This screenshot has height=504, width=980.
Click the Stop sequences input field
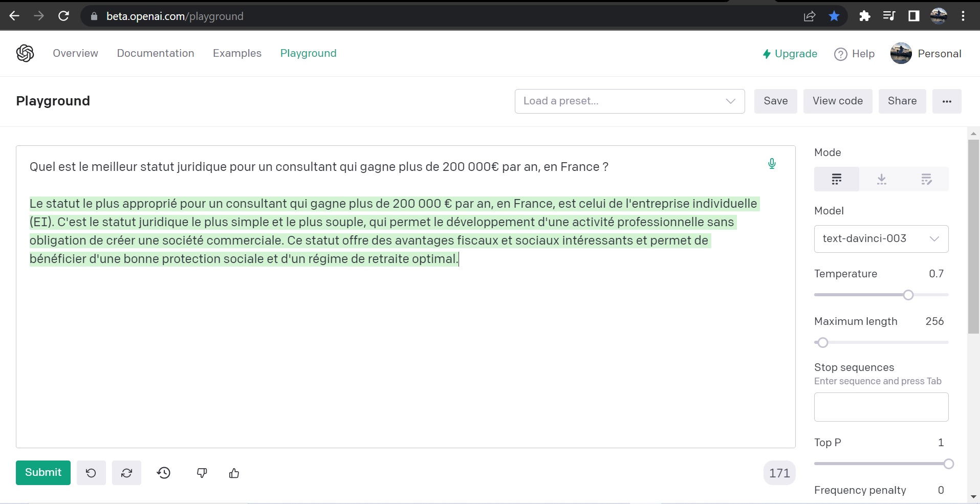click(881, 407)
